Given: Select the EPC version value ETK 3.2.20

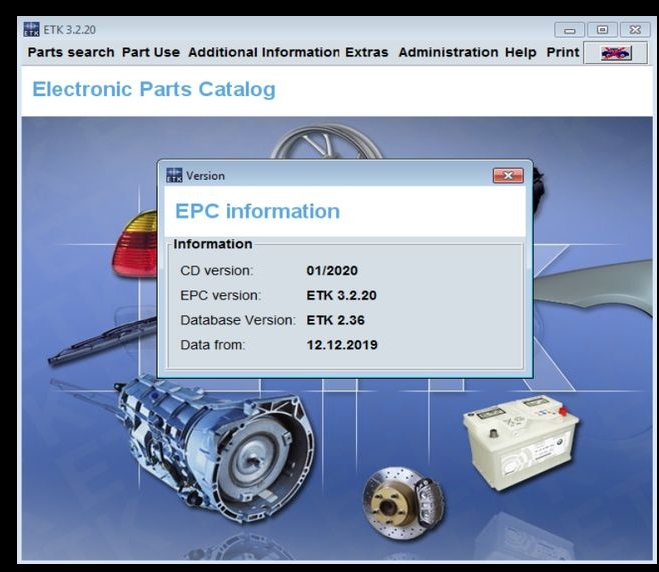Looking at the screenshot, I should pyautogui.click(x=341, y=295).
